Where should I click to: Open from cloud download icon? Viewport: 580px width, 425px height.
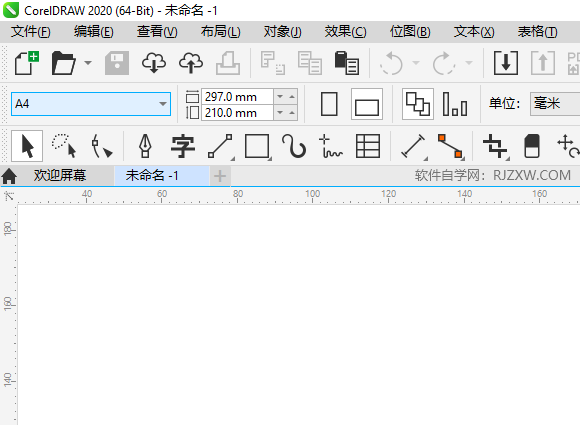154,63
